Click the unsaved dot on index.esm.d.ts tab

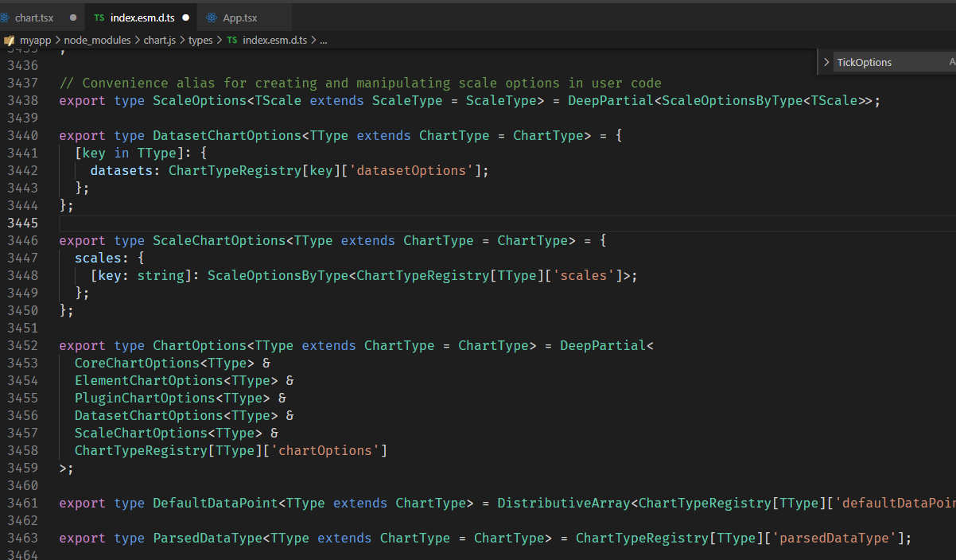pyautogui.click(x=185, y=17)
